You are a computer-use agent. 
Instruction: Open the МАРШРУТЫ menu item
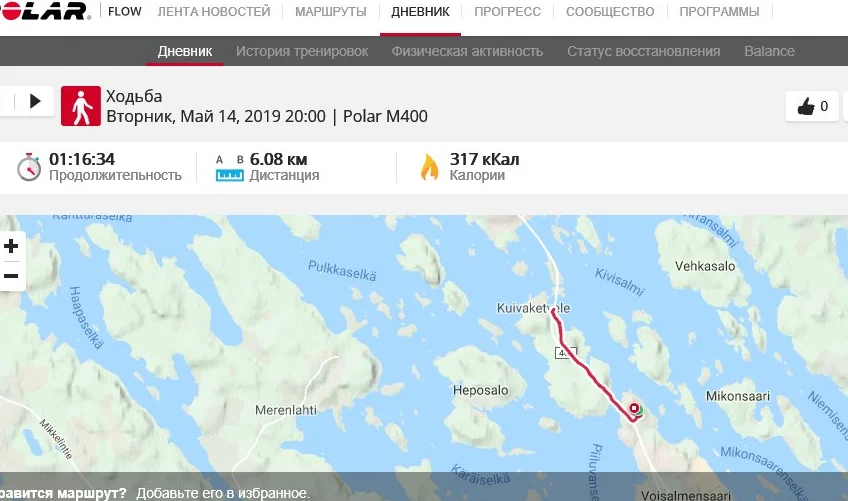(330, 11)
